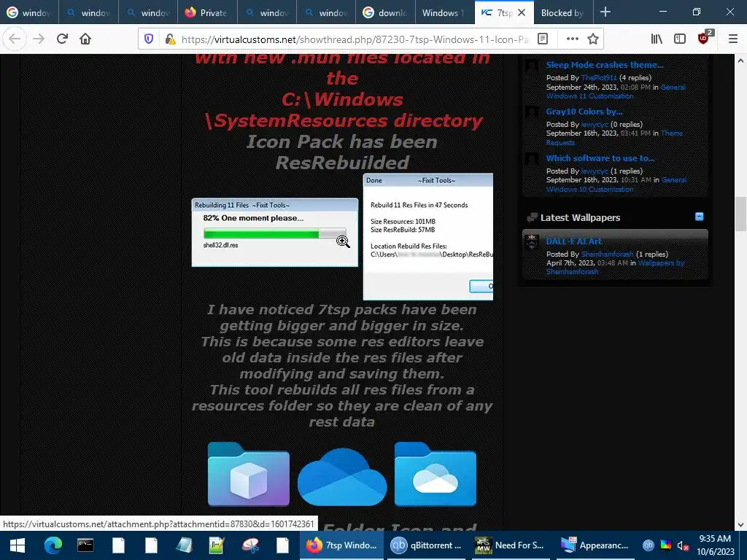Viewport: 747px width, 560px height.
Task: Open "Which software to use to..." thread
Action: [600, 158]
